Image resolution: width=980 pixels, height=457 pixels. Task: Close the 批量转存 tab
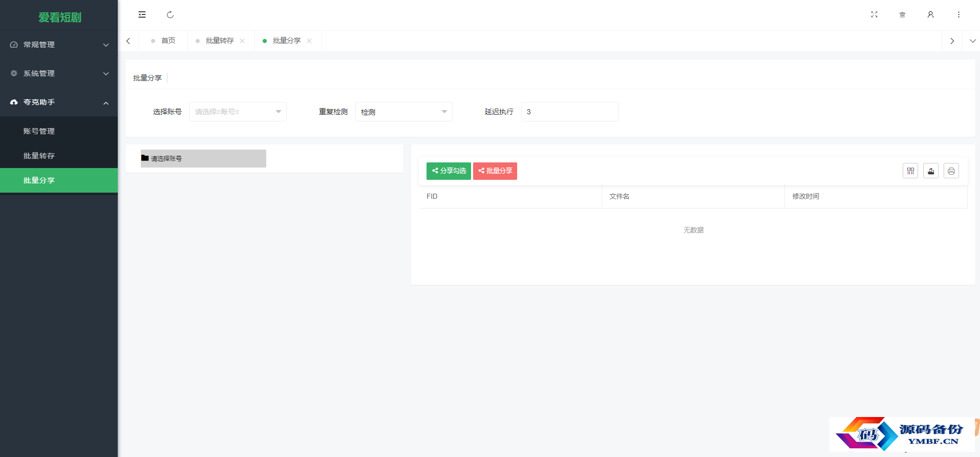242,41
